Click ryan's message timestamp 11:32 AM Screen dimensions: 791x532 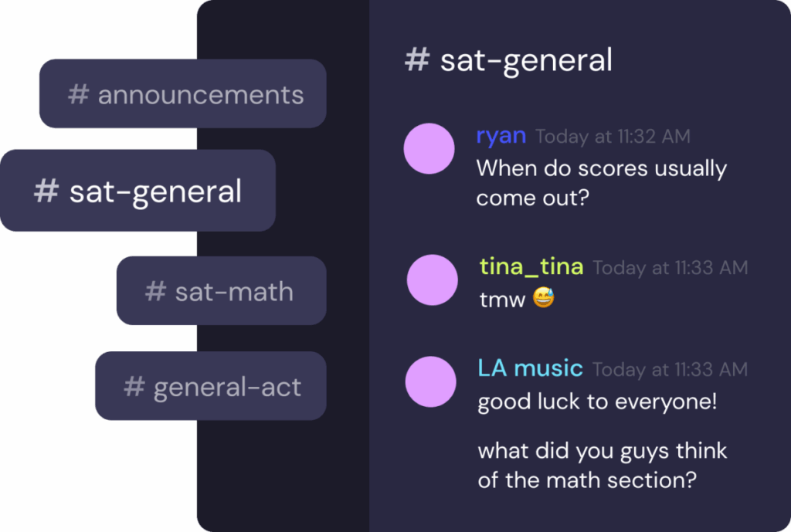point(613,137)
